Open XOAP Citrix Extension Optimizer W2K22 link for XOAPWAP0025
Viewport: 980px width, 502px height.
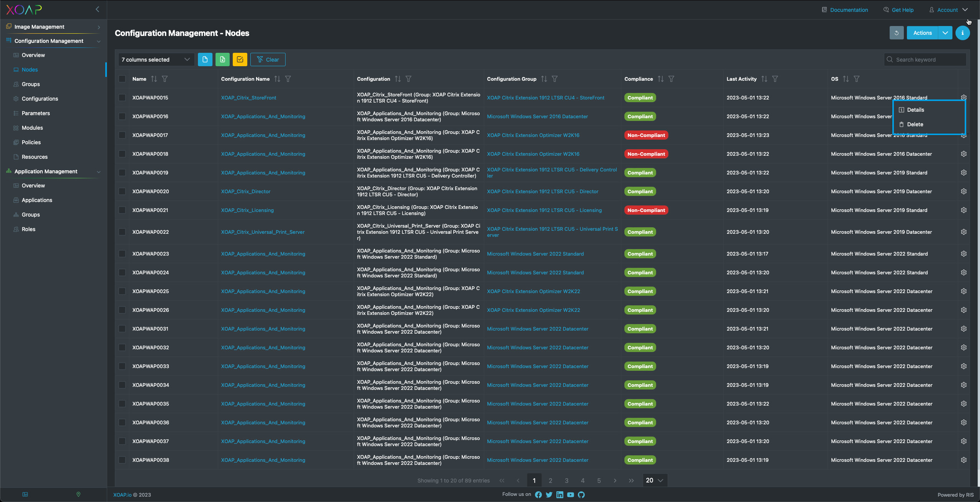pyautogui.click(x=533, y=291)
